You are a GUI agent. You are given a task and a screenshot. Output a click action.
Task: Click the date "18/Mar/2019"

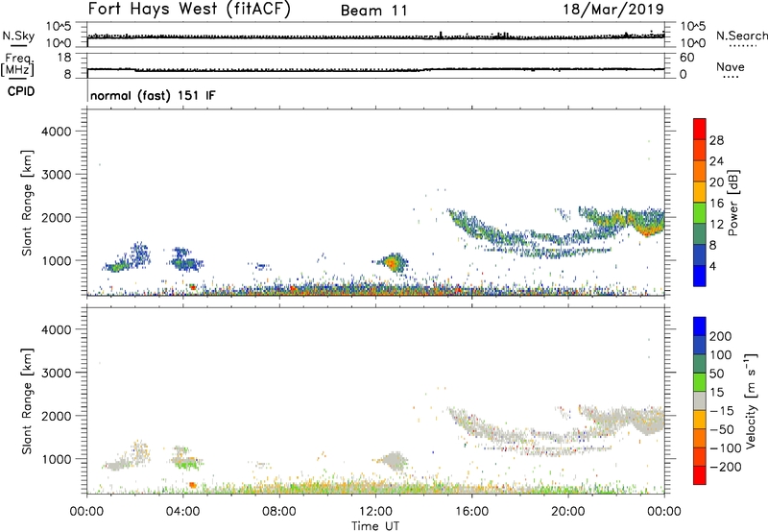[x=613, y=9]
